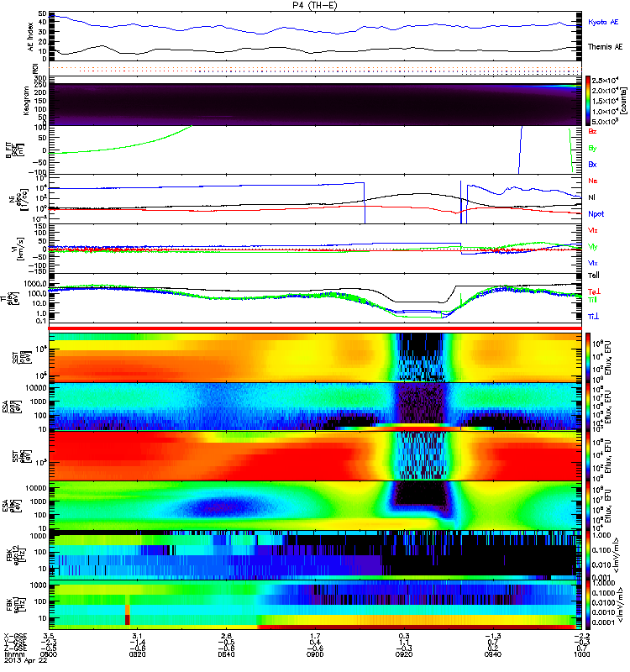Select the Themis AE legend label
Viewport: 630px width, 672px height.
[605, 47]
